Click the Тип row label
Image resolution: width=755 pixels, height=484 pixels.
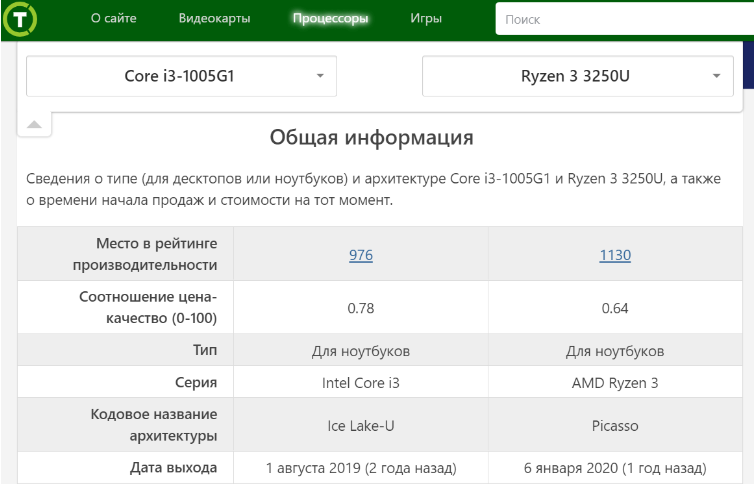[x=205, y=350]
